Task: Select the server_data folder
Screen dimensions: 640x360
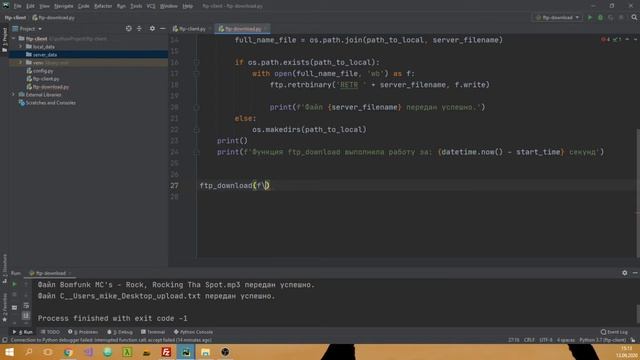Action: click(45, 55)
